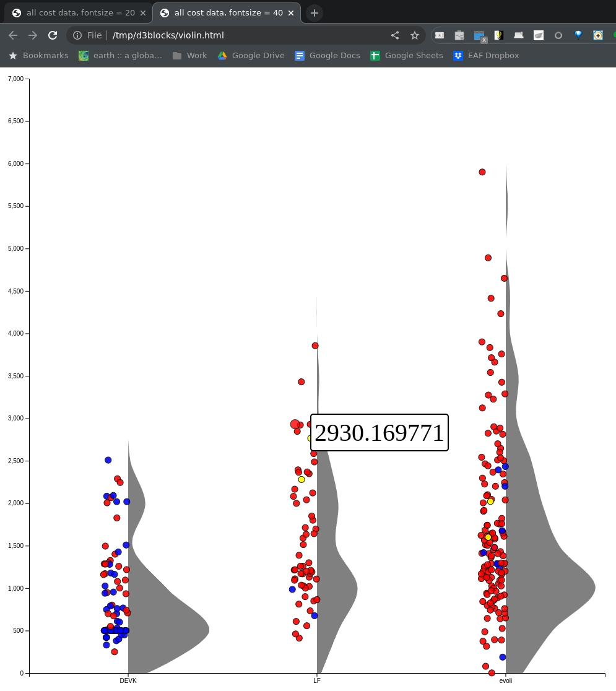The height and width of the screenshot is (691, 616).
Task: Open the Work bookmarks folder
Action: pyautogui.click(x=190, y=56)
